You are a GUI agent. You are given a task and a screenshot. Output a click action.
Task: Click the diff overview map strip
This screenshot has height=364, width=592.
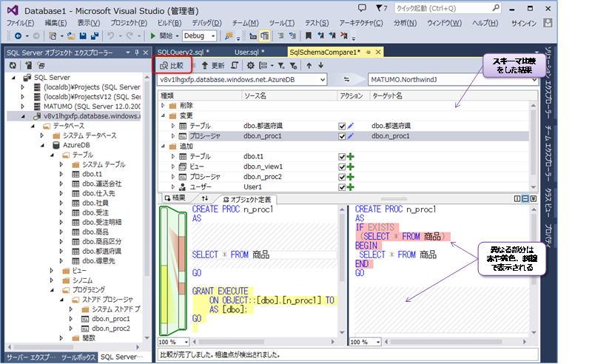pos(173,271)
